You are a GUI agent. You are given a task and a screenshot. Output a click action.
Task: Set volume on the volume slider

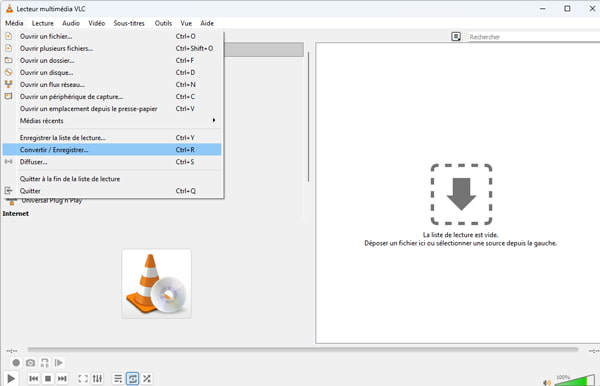[575, 381]
